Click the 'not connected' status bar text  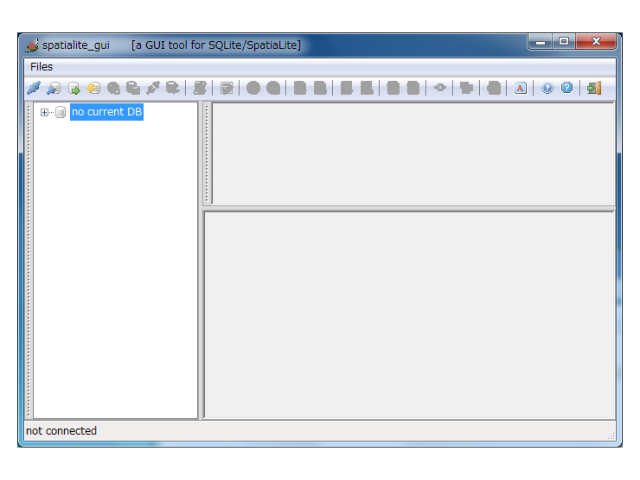pyautogui.click(x=61, y=431)
